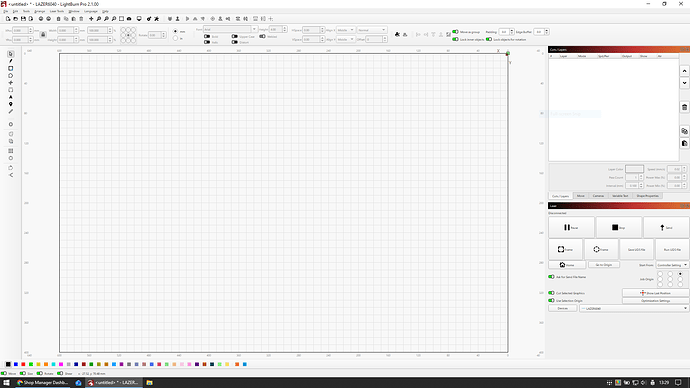Click the Frame Selection square icon in toolbar
690x388 pixels.
pos(121,19)
